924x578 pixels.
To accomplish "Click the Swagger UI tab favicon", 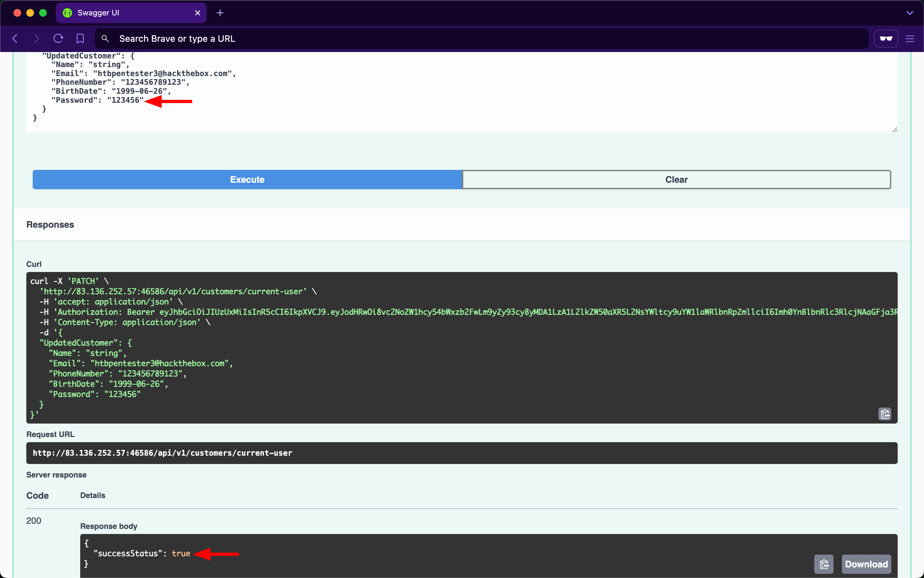I will pos(68,13).
